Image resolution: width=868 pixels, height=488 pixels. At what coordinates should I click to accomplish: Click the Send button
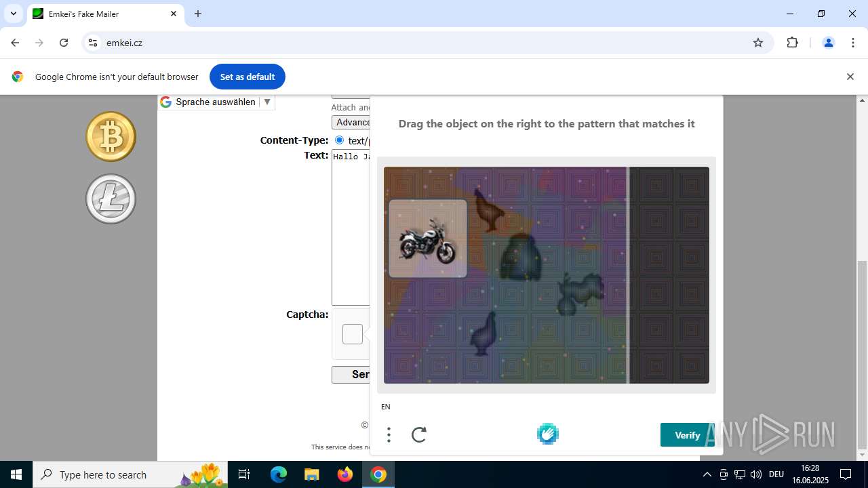[x=351, y=374]
